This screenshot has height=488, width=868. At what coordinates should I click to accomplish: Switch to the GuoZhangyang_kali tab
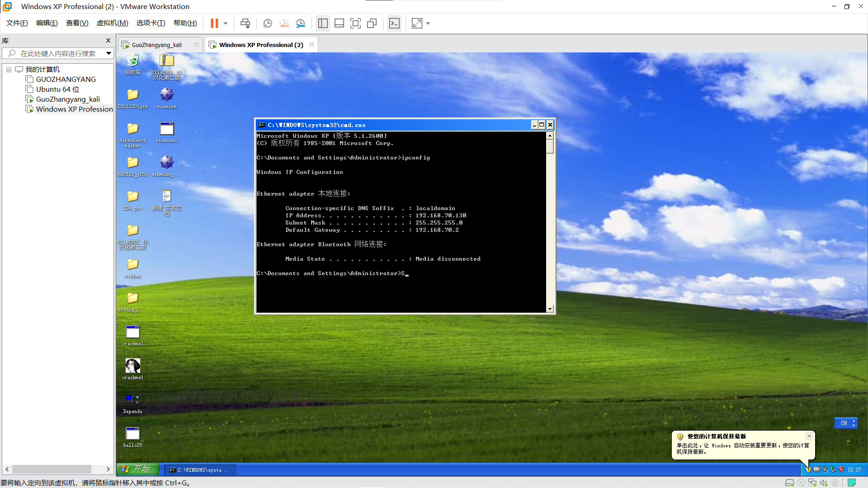pyautogui.click(x=156, y=45)
